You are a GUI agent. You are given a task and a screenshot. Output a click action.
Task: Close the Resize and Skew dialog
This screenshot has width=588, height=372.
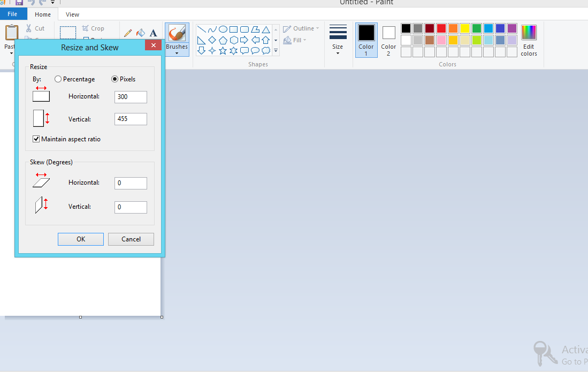click(154, 45)
